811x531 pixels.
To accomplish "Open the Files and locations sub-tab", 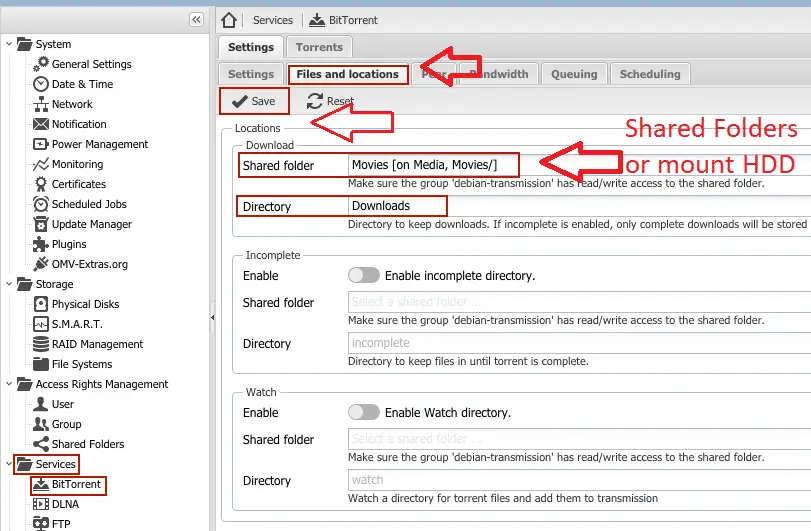I will click(348, 74).
